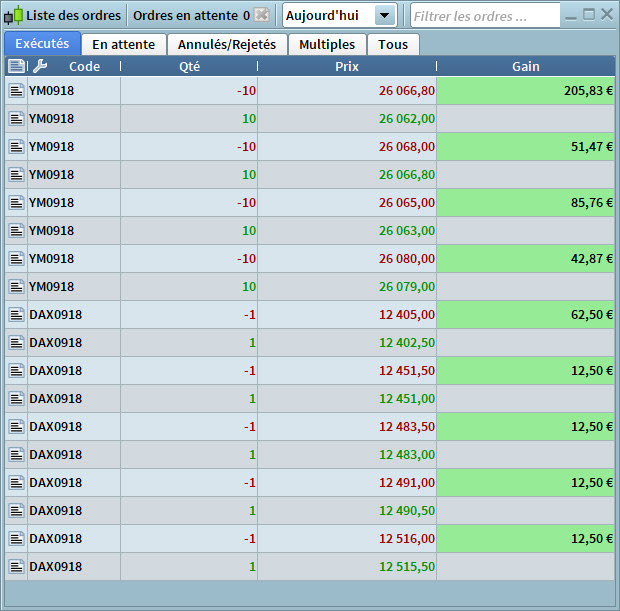Switch to the Annulés/Rejetés tab
Screen dimensions: 620x611
pyautogui.click(x=227, y=44)
